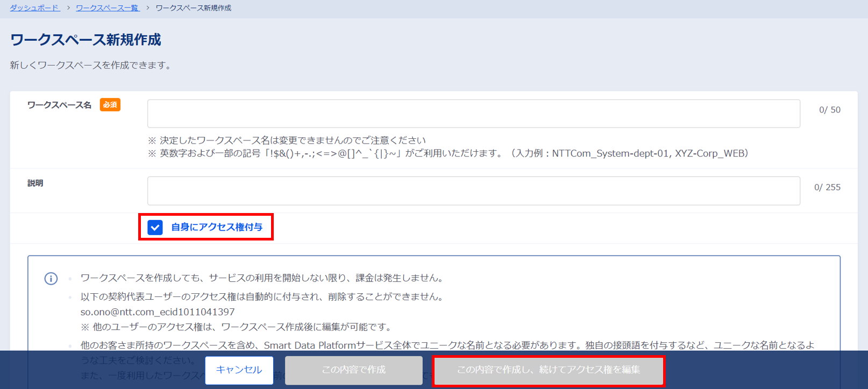The image size is (868, 389).
Task: Click the 自身にアクセス権付与 label text
Action: coord(217,227)
